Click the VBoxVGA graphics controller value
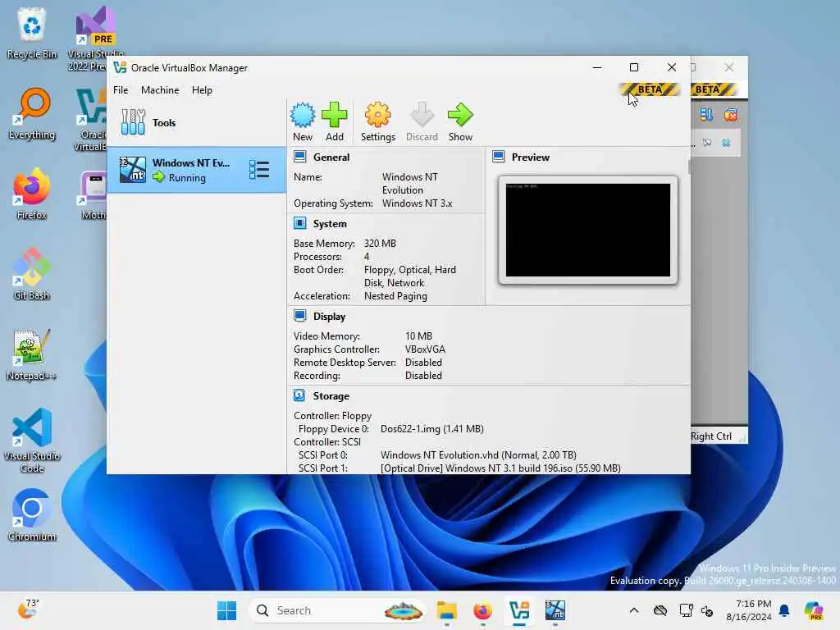This screenshot has width=840, height=630. tap(425, 349)
